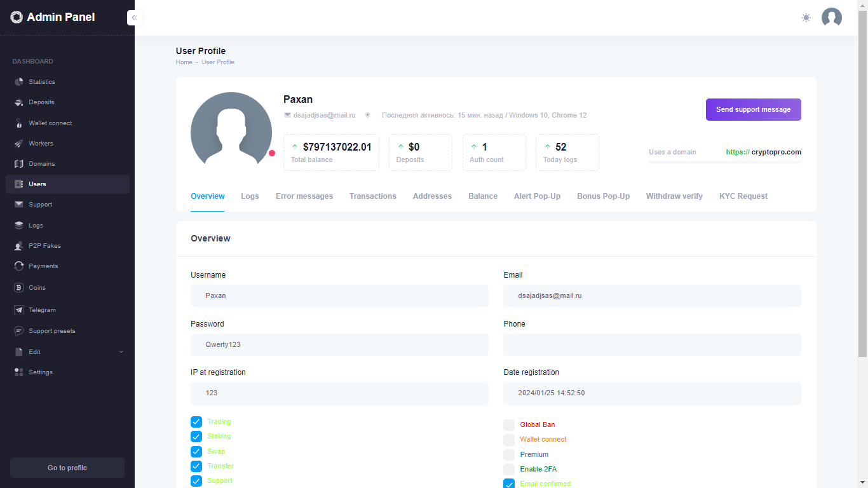The width and height of the screenshot is (868, 488).
Task: Check the Premium checkbox
Action: tap(509, 455)
